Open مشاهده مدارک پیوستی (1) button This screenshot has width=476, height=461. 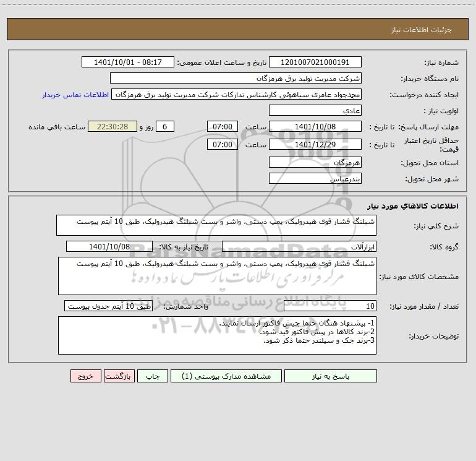pyautogui.click(x=226, y=376)
